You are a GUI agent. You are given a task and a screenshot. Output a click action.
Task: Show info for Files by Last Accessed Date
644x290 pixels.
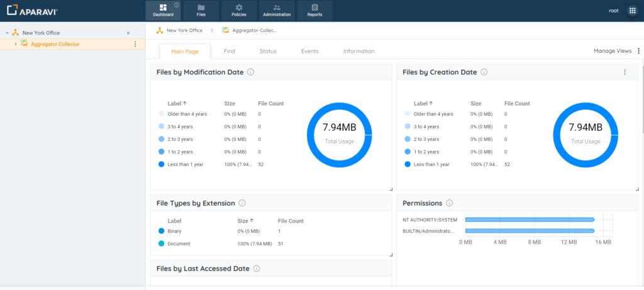point(257,269)
